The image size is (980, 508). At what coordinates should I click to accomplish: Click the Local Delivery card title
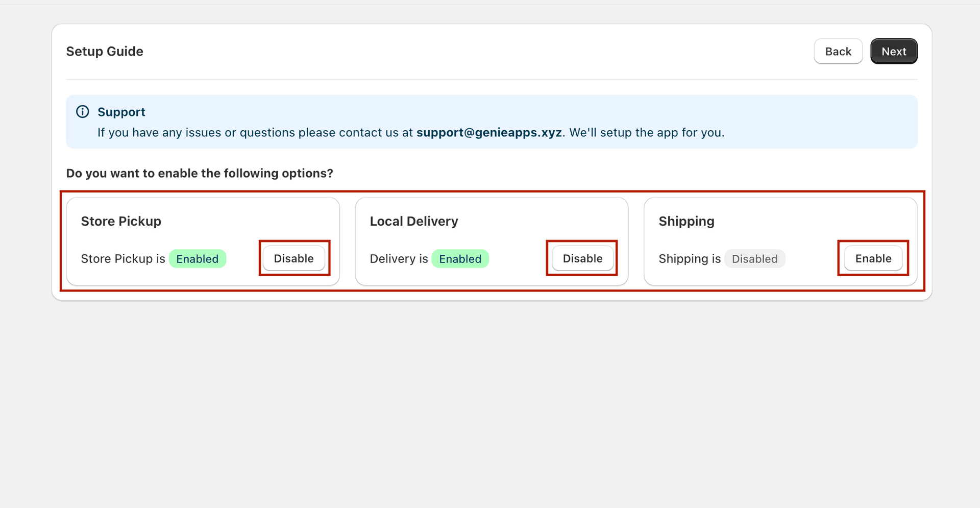click(x=413, y=221)
